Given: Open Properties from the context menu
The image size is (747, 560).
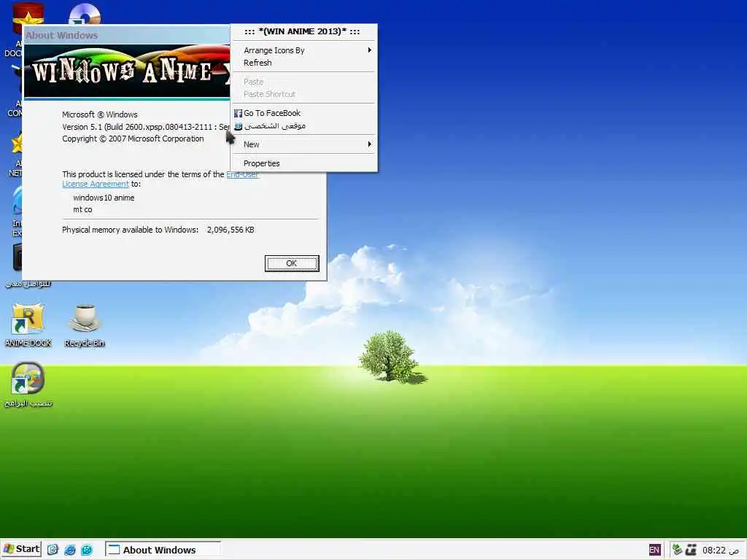Looking at the screenshot, I should click(304, 163).
